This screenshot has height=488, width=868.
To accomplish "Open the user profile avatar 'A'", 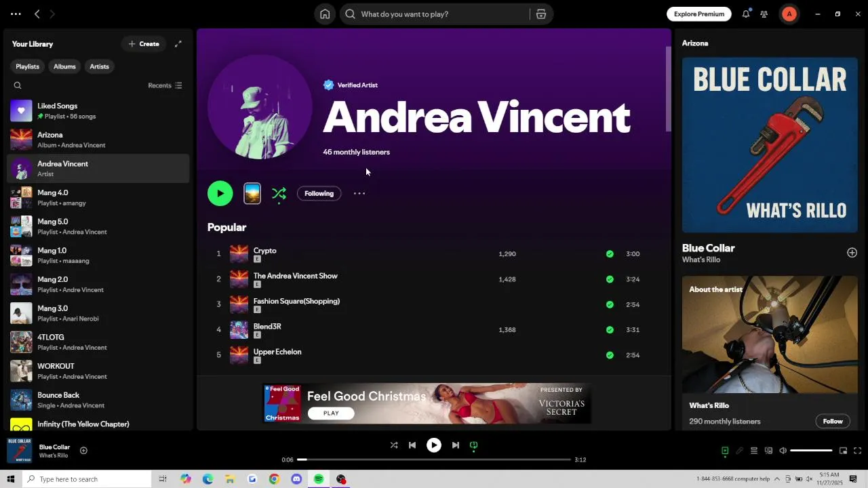I will coord(789,14).
